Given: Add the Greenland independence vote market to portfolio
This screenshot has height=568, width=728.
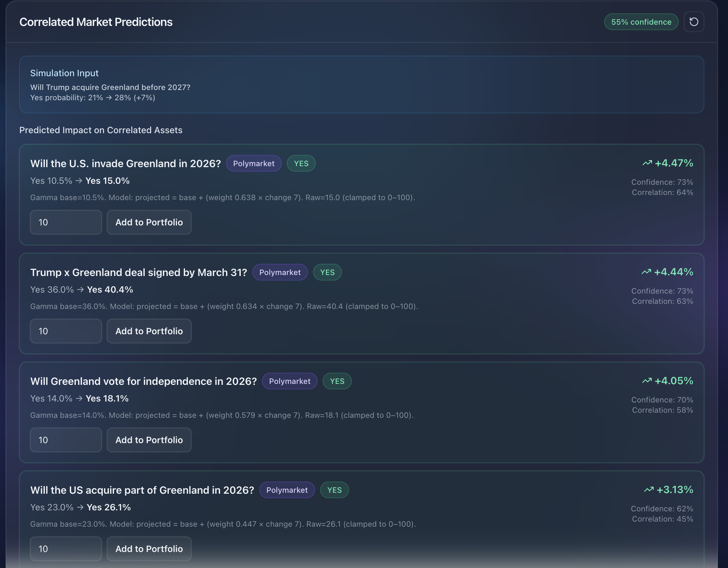Looking at the screenshot, I should click(149, 440).
